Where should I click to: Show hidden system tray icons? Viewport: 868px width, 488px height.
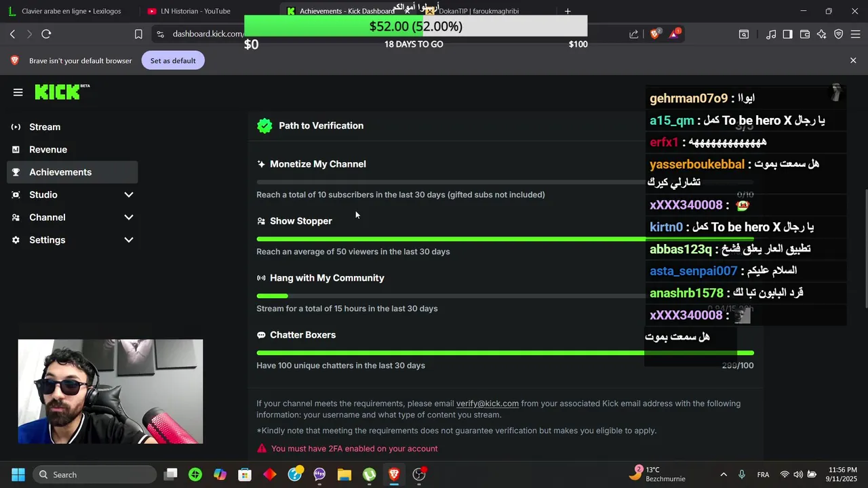724,474
